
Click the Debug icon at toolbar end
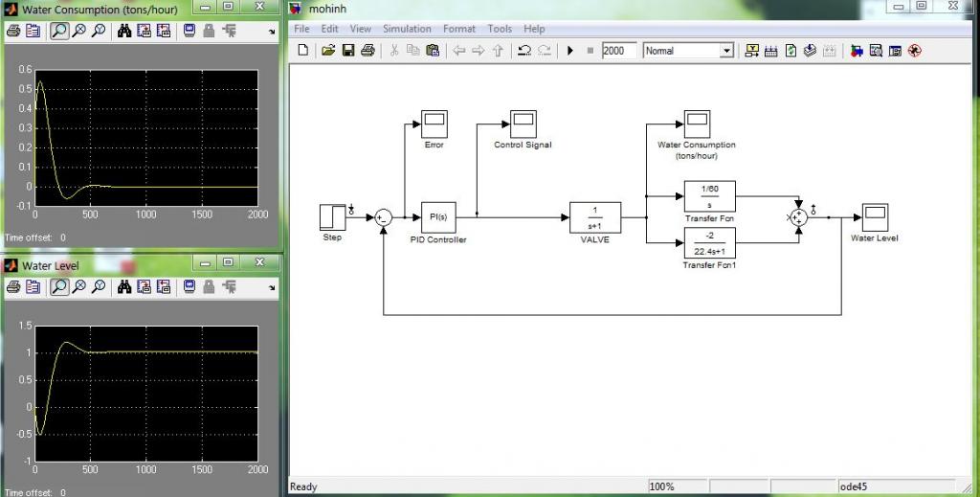915,51
